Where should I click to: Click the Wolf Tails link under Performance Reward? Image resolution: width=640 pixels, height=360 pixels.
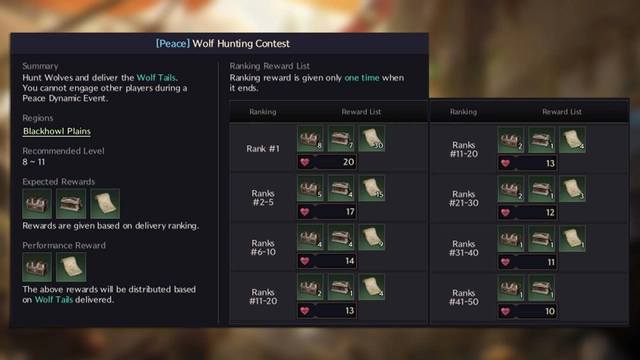tap(54, 300)
